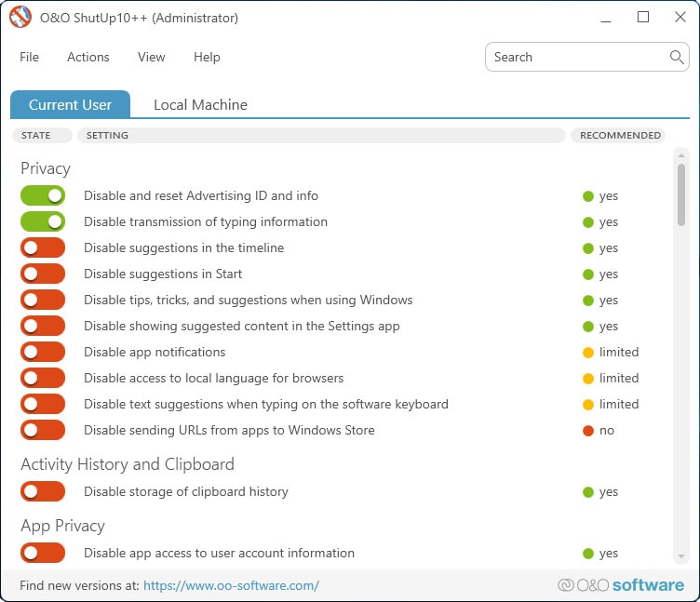Screen dimensions: 700x602
Task: Toggle Disable storage of clipboard history
Action: coord(43,491)
